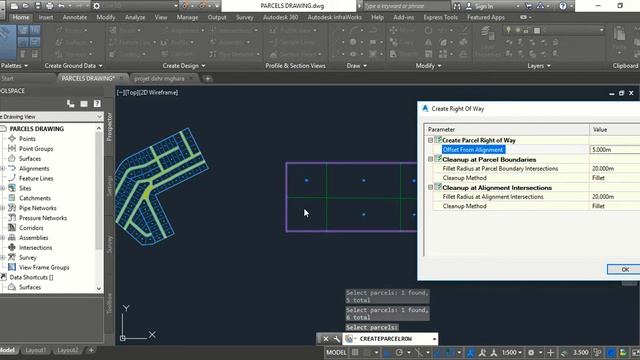Collapse Cleanup at Alignment Intersections group
Viewport: 640px width, 360px height.
(430, 187)
